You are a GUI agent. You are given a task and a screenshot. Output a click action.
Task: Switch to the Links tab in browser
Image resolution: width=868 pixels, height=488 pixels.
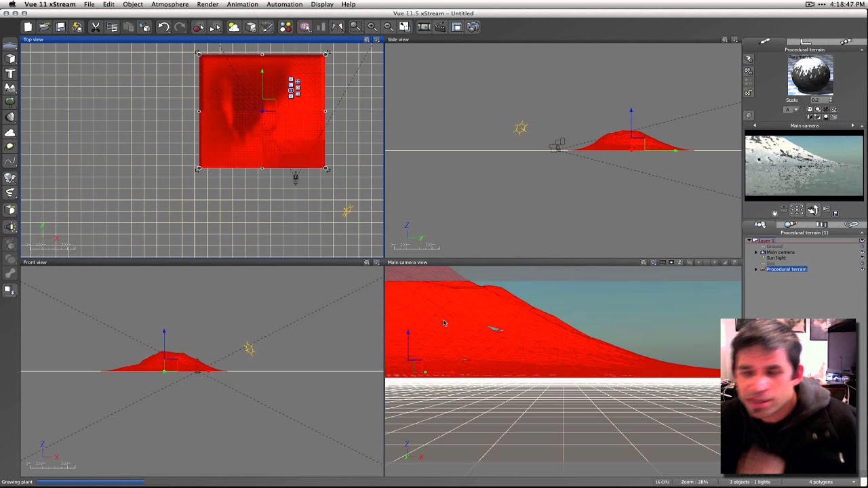pos(851,224)
